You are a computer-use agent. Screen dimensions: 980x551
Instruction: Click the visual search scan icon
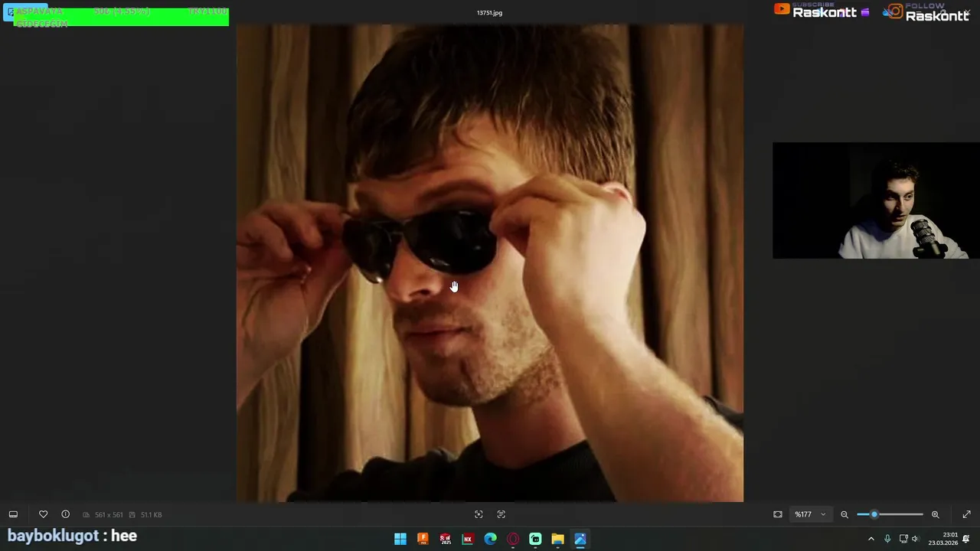point(479,514)
